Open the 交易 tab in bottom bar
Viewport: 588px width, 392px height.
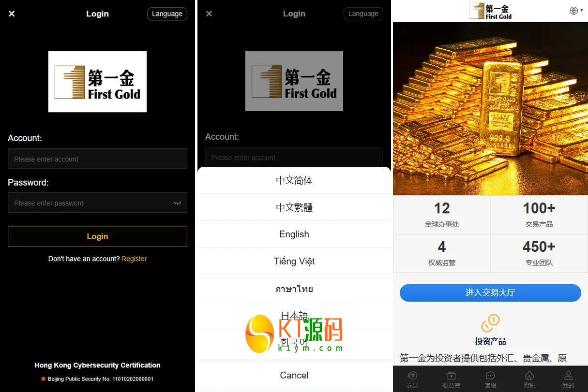pyautogui.click(x=412, y=379)
